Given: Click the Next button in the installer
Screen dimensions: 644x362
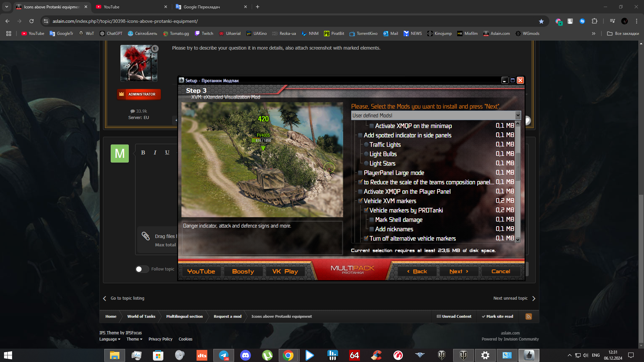Looking at the screenshot, I should click(459, 271).
